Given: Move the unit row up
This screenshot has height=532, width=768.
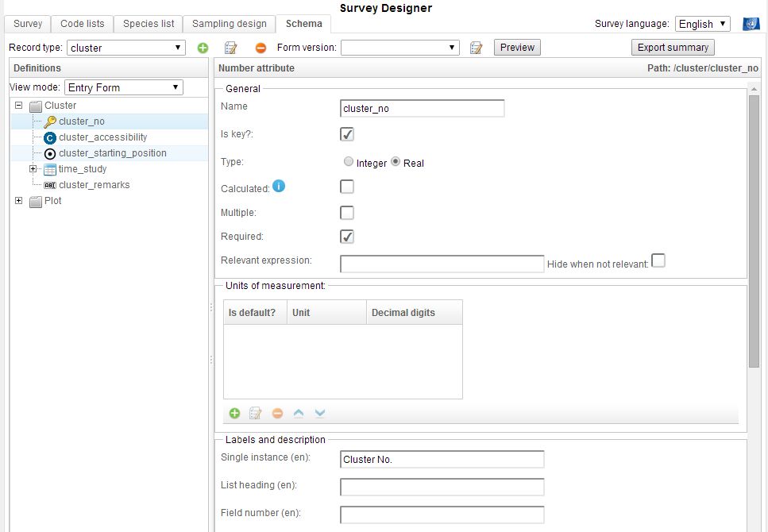Looking at the screenshot, I should [x=299, y=414].
